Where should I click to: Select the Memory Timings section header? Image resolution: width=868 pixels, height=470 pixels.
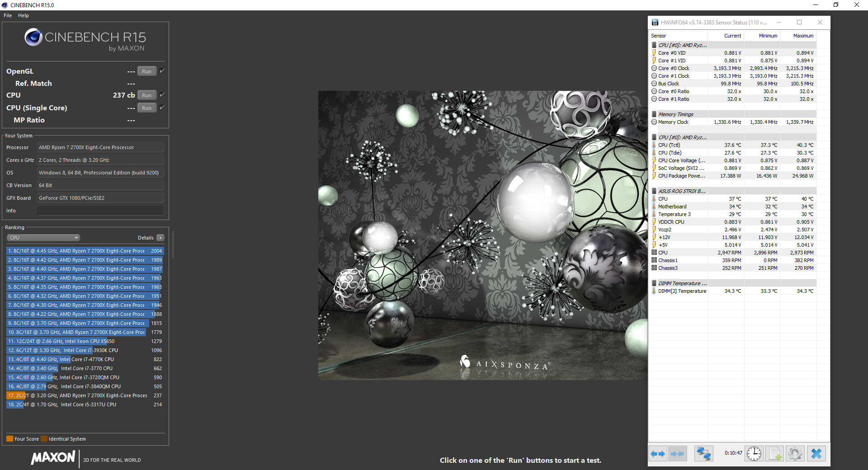tap(733, 114)
